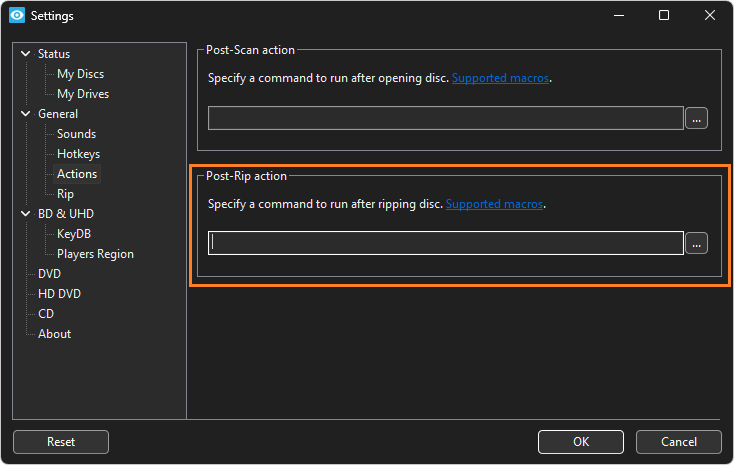Maximize the Settings window
The width and height of the screenshot is (734, 465).
point(664,15)
